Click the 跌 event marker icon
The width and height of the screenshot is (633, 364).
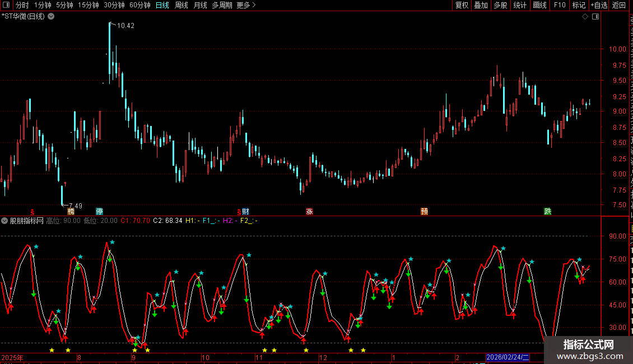pyautogui.click(x=547, y=212)
